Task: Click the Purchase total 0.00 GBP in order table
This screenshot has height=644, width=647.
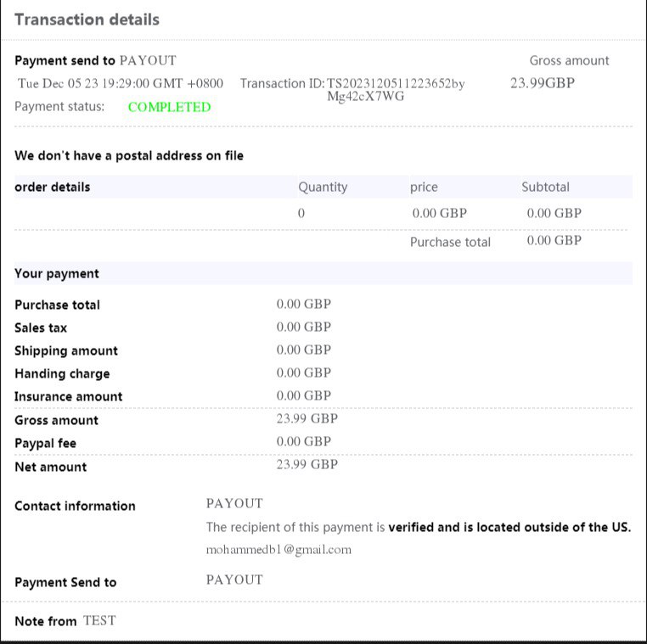Action: 554,240
